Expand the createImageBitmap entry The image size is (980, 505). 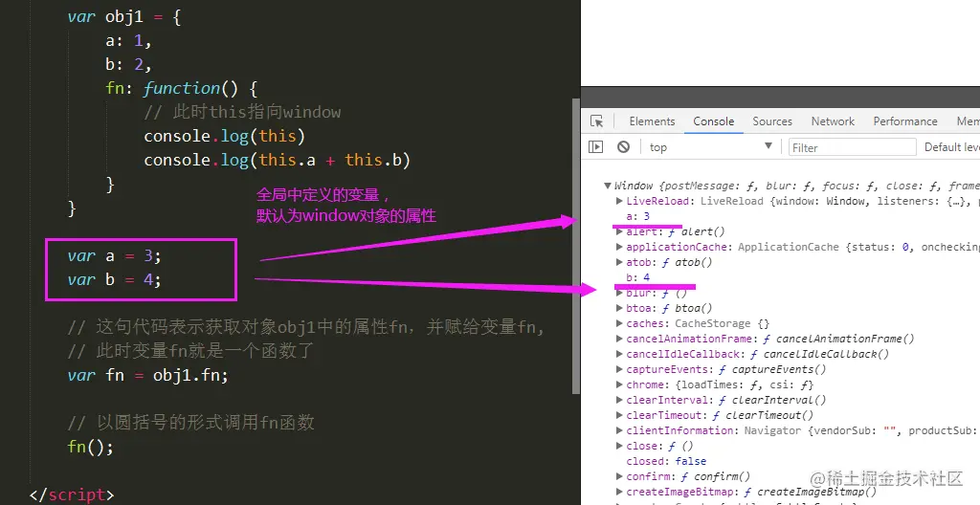click(619, 492)
